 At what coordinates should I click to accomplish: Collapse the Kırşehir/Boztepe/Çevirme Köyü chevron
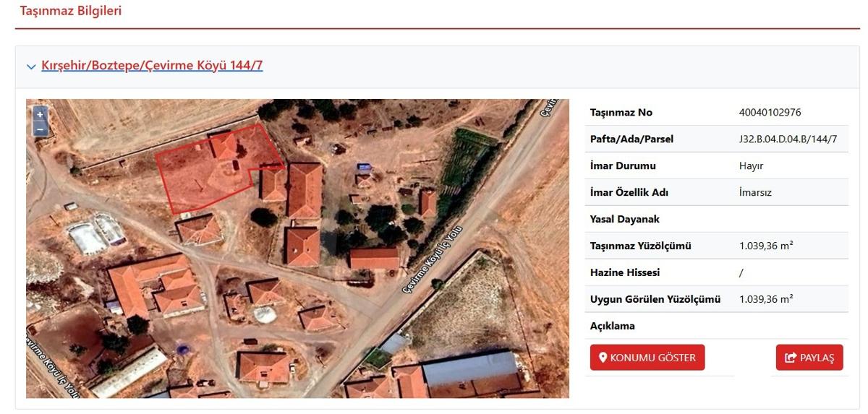click(x=31, y=66)
